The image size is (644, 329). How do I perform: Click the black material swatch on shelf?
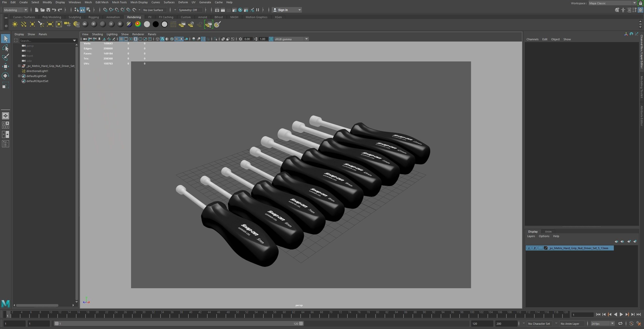pyautogui.click(x=156, y=24)
